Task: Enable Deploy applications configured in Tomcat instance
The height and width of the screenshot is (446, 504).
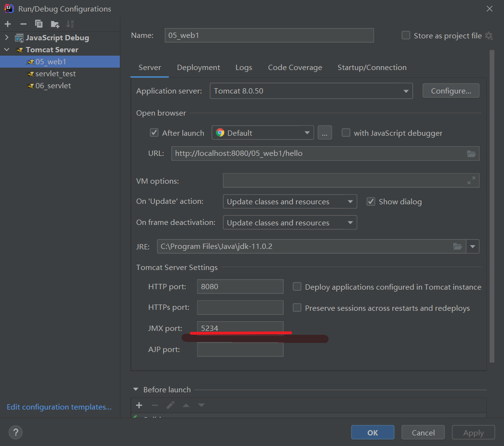Action: pos(297,286)
